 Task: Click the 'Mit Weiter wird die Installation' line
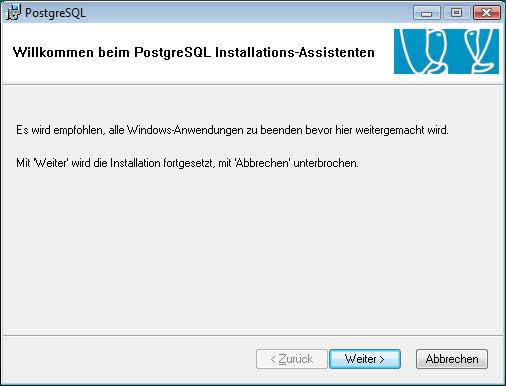pos(187,163)
